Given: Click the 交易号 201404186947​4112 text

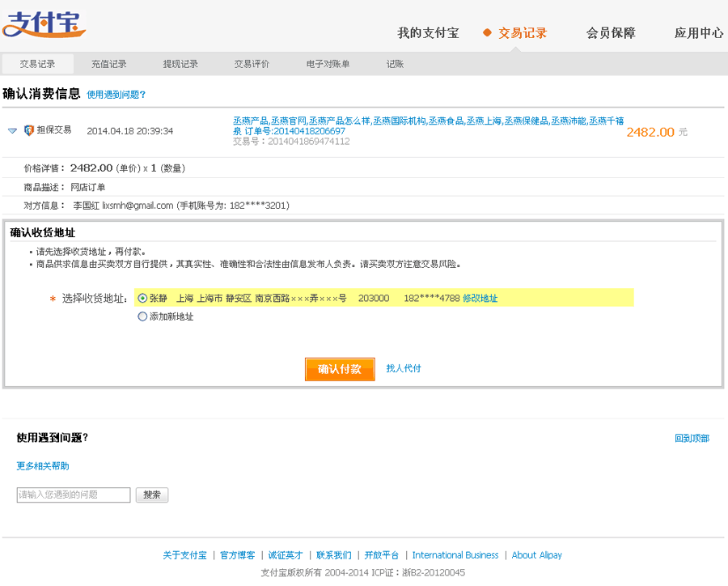Looking at the screenshot, I should tap(291, 142).
